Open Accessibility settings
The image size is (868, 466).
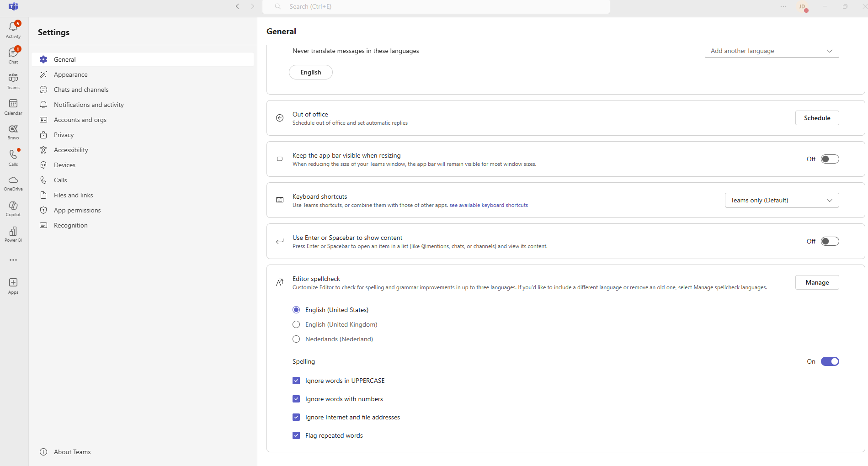143,150
